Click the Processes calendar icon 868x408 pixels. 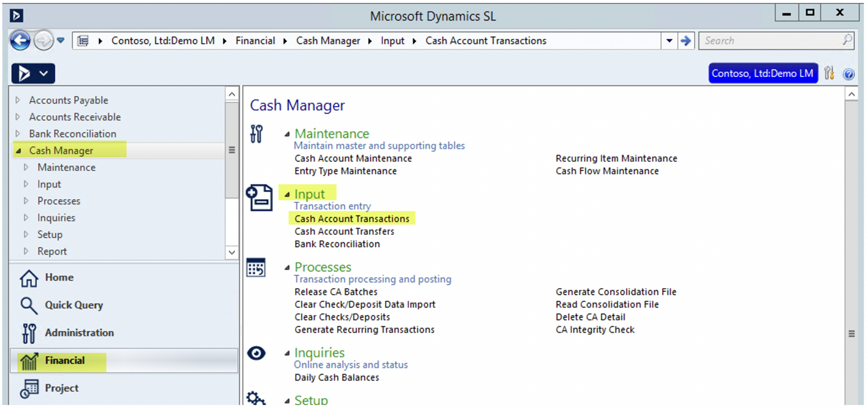256,268
